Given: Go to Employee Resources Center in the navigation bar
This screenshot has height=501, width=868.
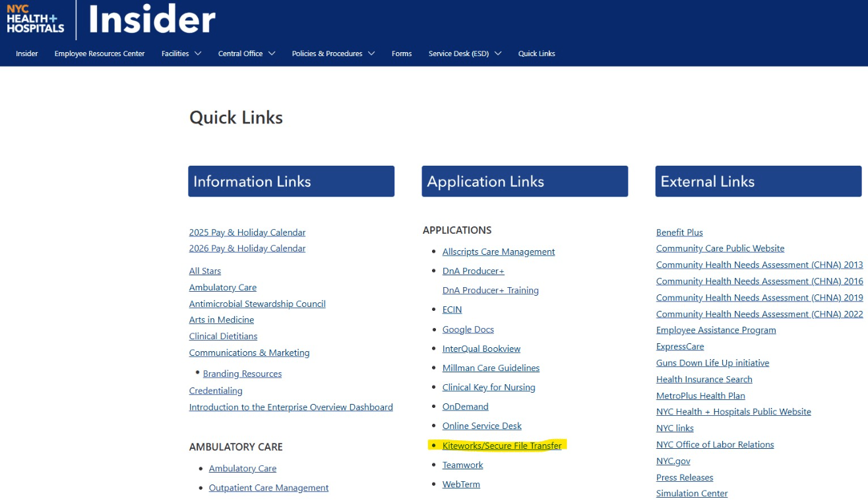Looking at the screenshot, I should [100, 53].
